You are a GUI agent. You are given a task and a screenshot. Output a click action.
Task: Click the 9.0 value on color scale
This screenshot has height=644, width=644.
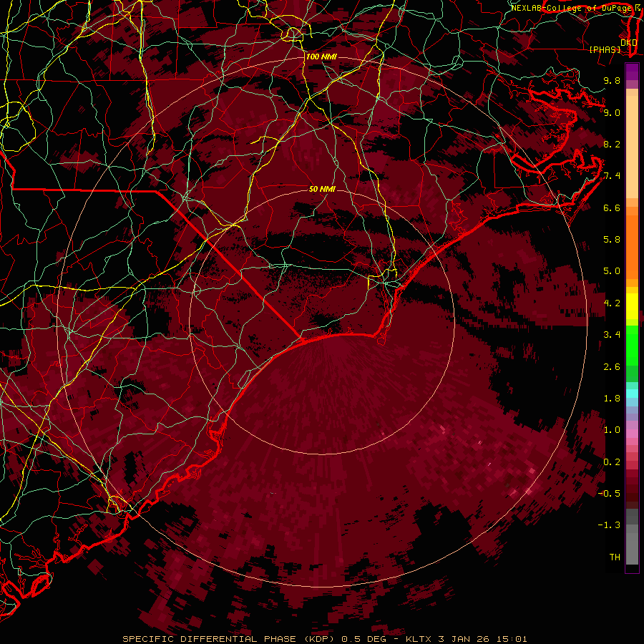click(612, 112)
